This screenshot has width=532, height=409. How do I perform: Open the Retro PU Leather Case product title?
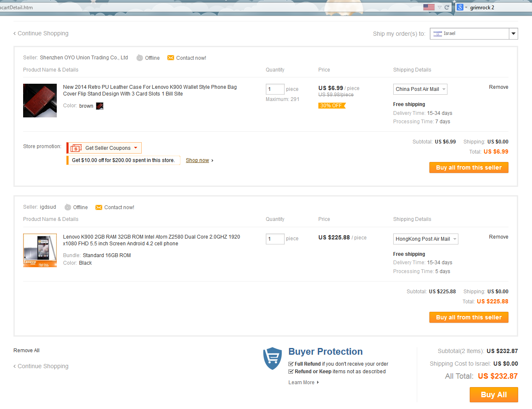[150, 90]
